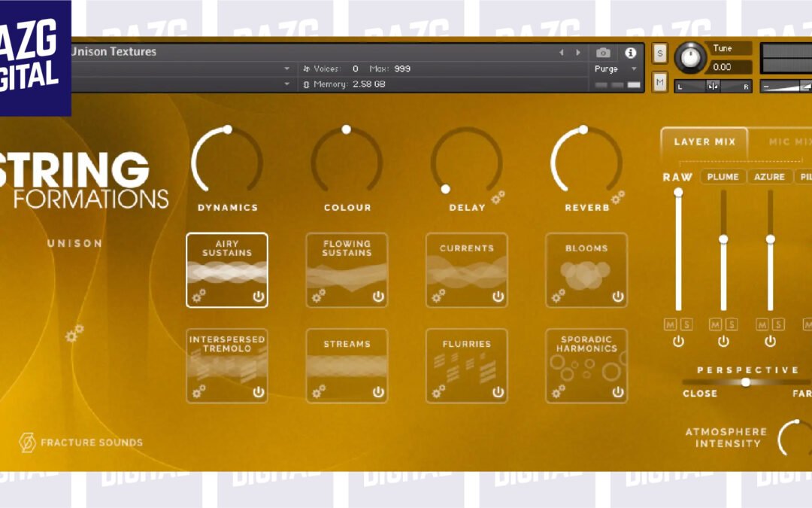812x508 pixels.
Task: Toggle Sporadic Harmonics power button
Action: (x=618, y=392)
